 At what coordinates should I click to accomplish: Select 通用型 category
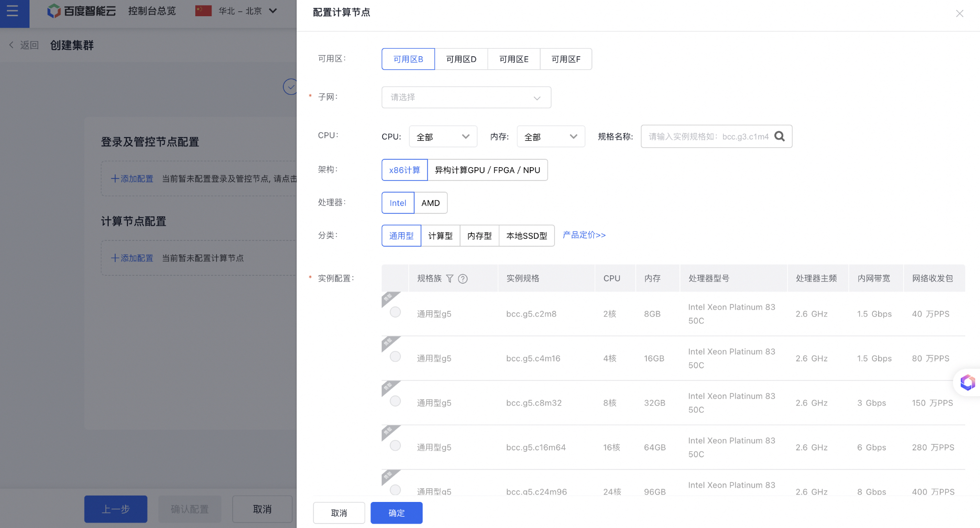pos(401,236)
